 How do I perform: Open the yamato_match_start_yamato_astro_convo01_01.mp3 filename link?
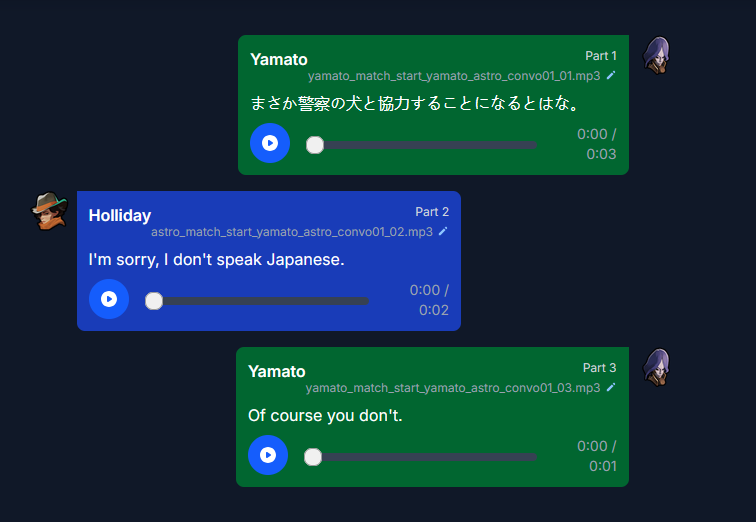click(454, 76)
